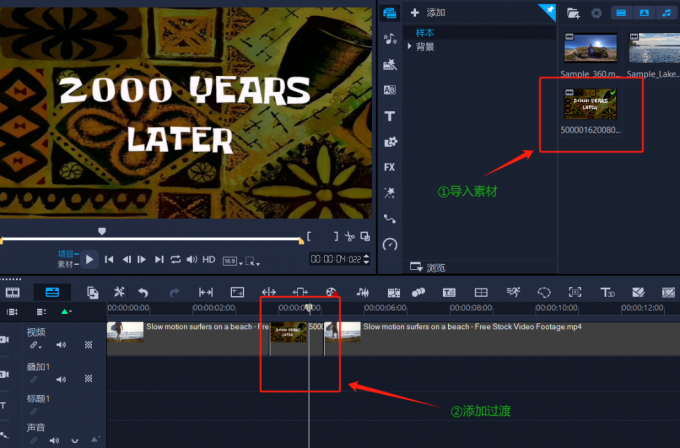
Task: Open the Sound/Music library icon
Action: [x=389, y=39]
